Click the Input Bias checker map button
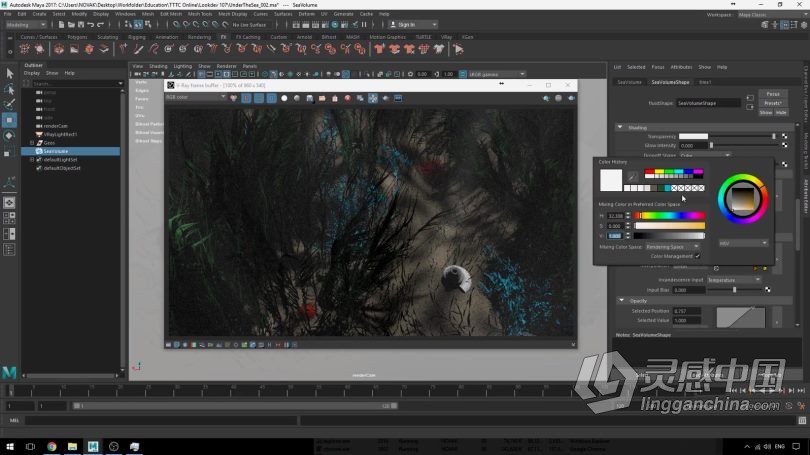This screenshot has width=810, height=455. (768, 290)
